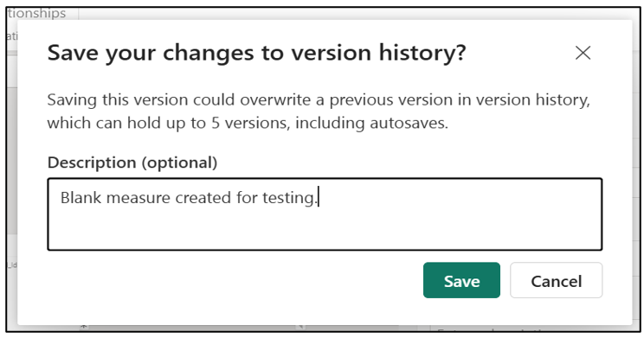Click the blank area left of the Save button
The width and height of the screenshot is (644, 338).
pos(234,281)
